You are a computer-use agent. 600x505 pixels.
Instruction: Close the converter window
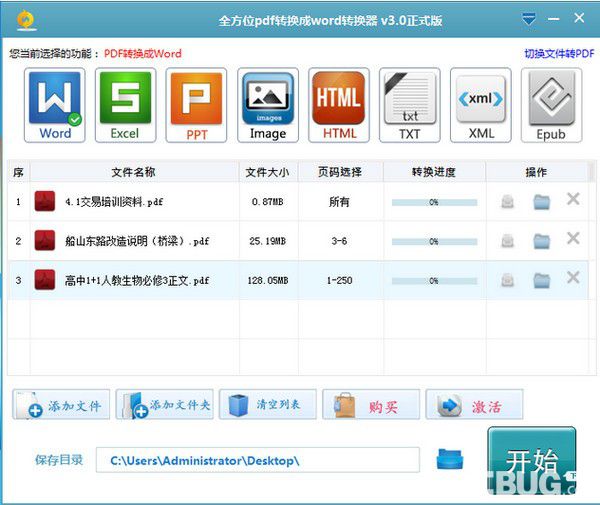[x=579, y=18]
